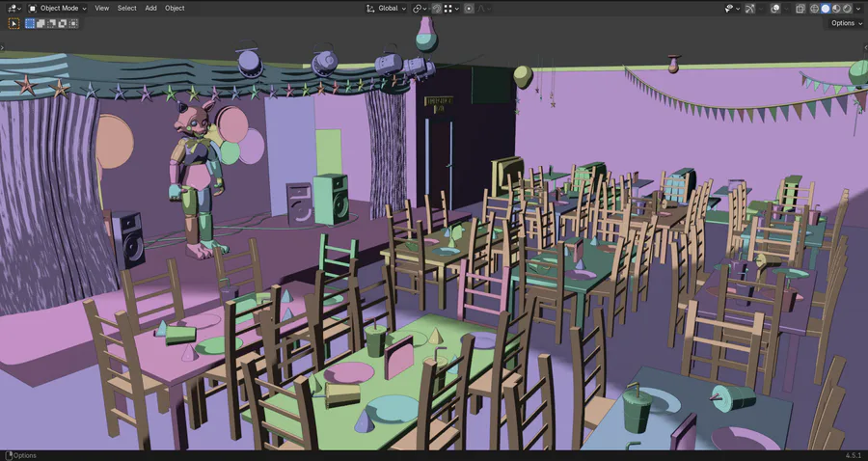The width and height of the screenshot is (868, 461).
Task: Expand the left toolbar arrow
Action: (2, 48)
